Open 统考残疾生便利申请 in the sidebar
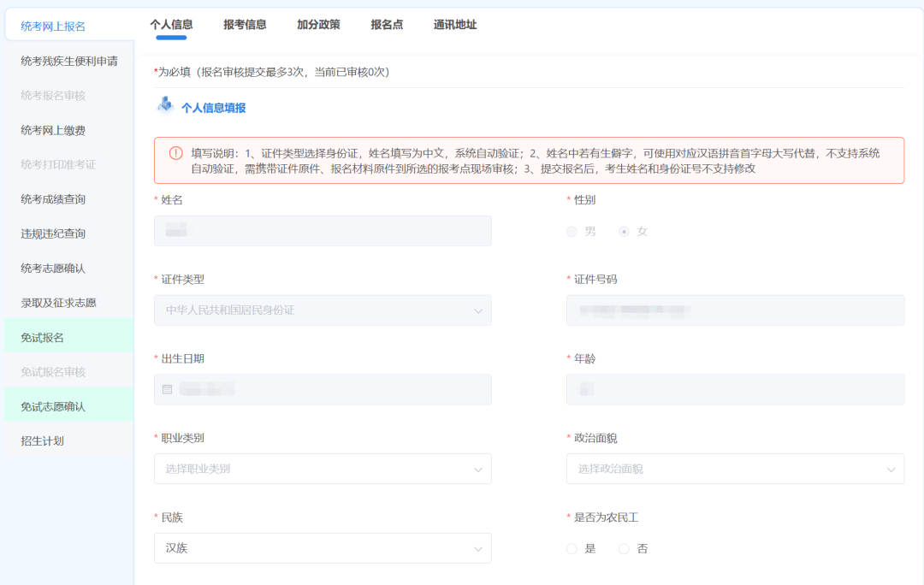 [x=69, y=62]
